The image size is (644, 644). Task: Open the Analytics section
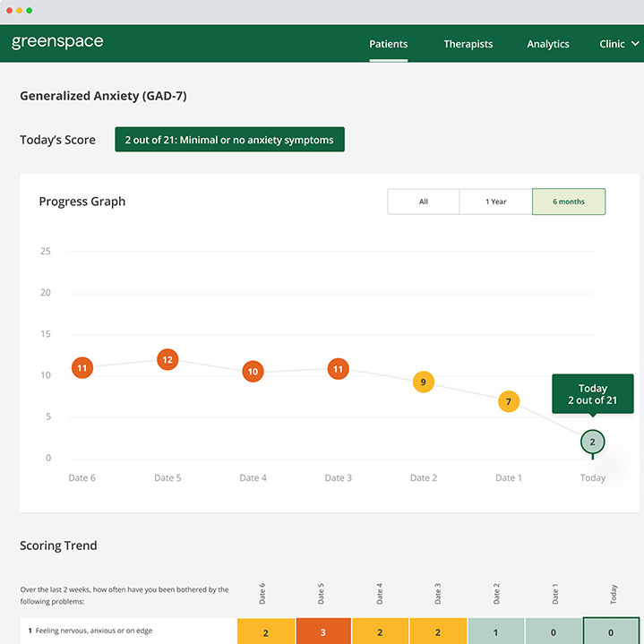[x=547, y=44]
